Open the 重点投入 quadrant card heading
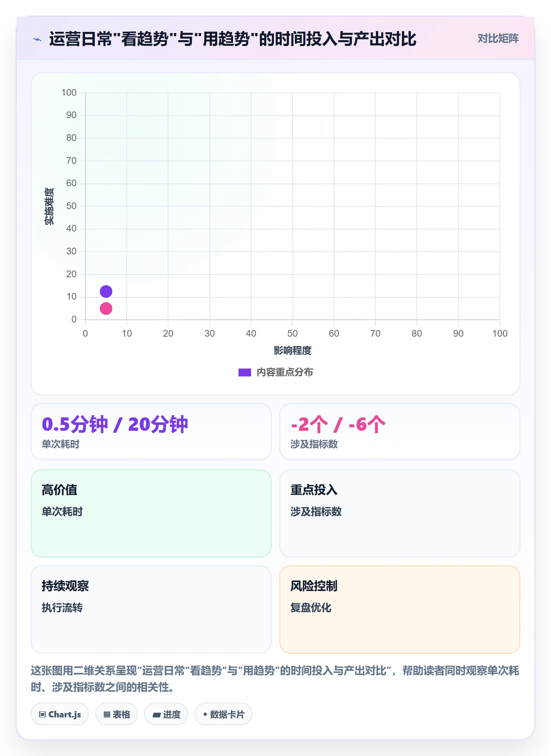Viewport: 551px width, 756px height. tap(314, 490)
